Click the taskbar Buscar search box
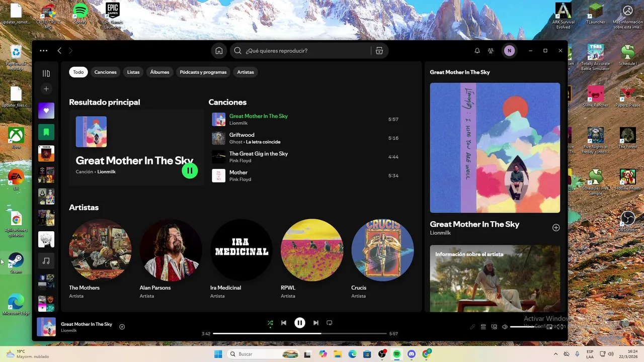 point(263,354)
